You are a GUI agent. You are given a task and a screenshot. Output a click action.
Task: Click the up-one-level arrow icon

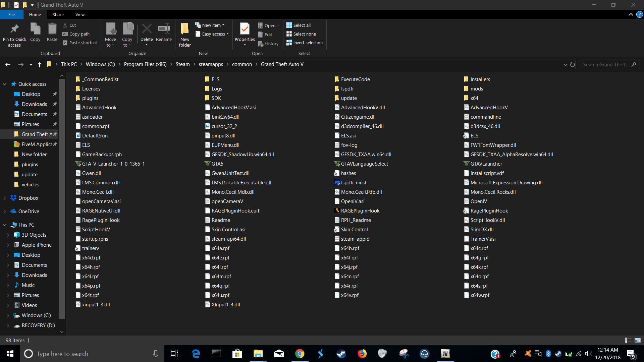click(x=40, y=64)
